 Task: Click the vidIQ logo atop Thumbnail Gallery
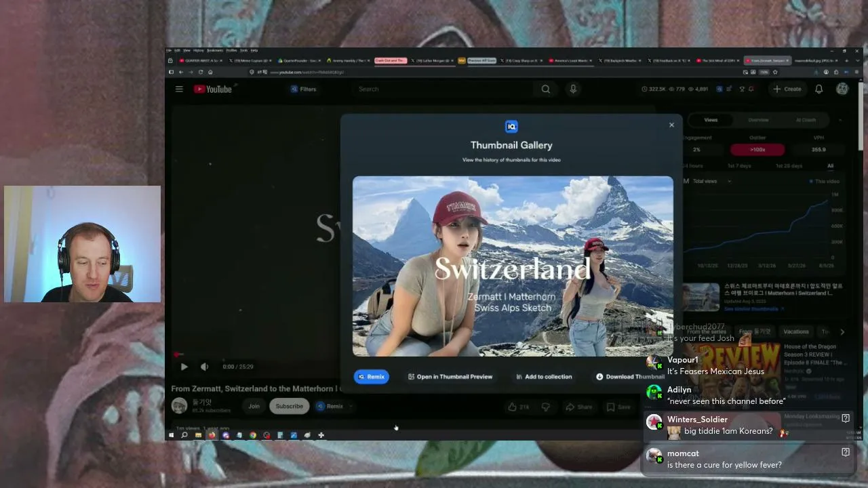coord(511,126)
